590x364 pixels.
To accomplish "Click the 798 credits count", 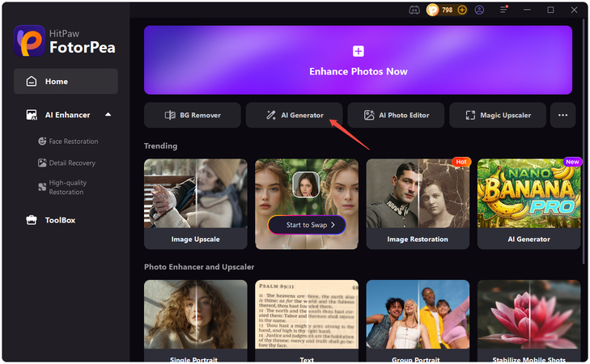I will 447,11.
